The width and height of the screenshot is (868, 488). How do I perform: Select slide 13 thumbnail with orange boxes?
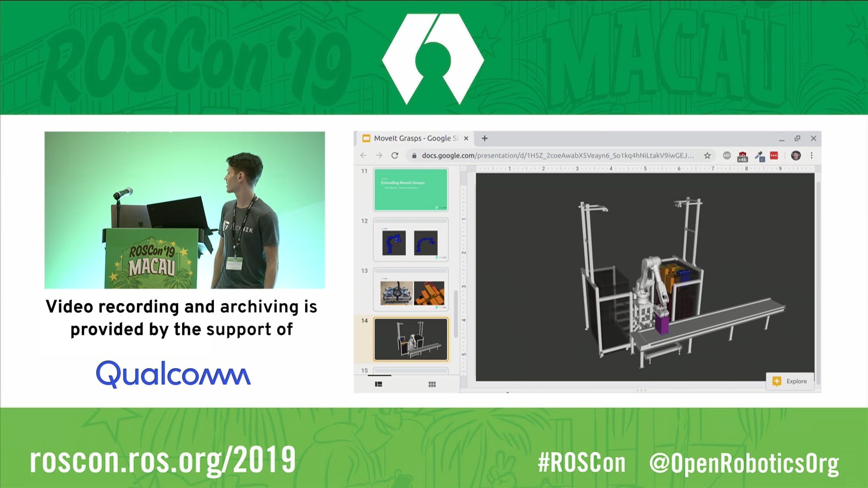[x=411, y=289]
